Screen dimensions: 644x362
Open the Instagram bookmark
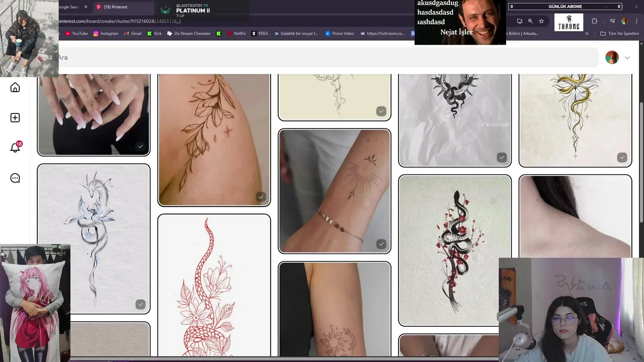pos(106,34)
